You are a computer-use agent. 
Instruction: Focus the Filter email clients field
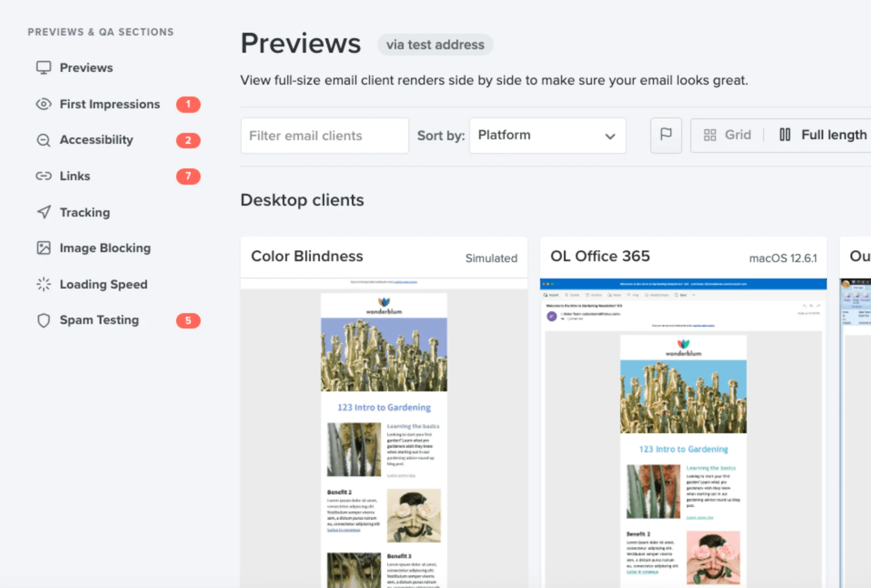(324, 136)
